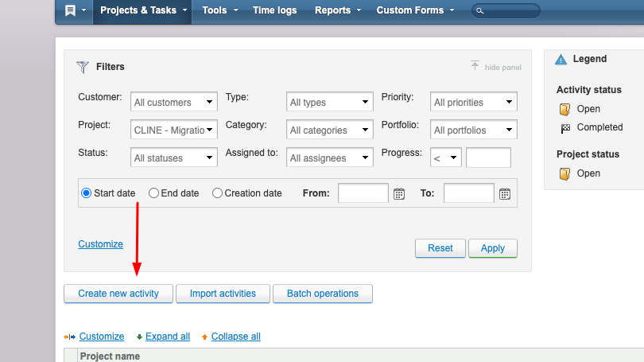Screen dimensions: 644x362
Task: Click the Collapse all link
Action: [236, 337]
